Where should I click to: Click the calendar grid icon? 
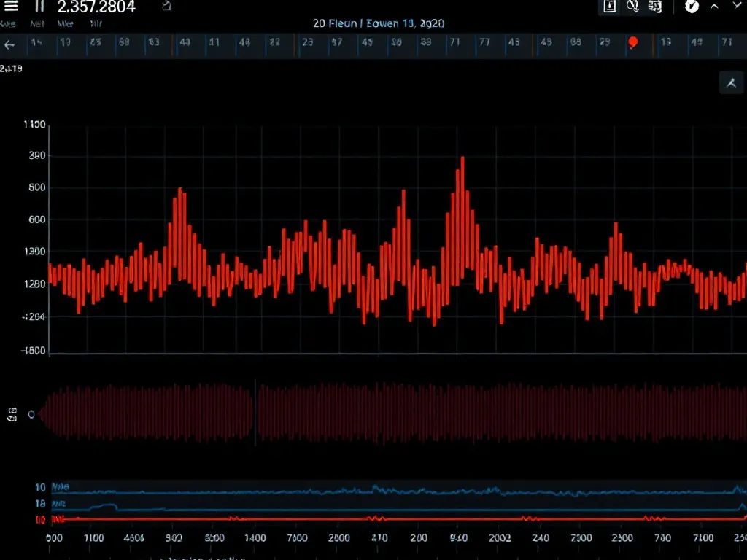[655, 6]
